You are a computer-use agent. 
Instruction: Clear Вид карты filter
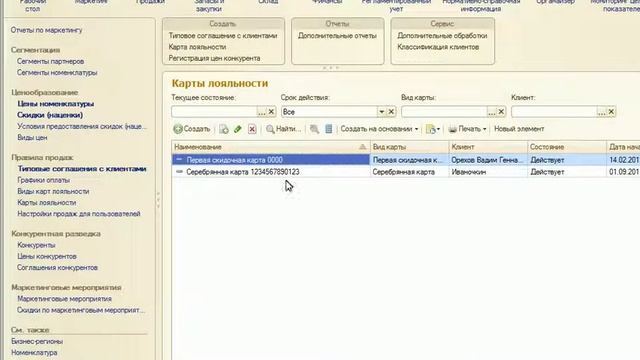(x=501, y=111)
